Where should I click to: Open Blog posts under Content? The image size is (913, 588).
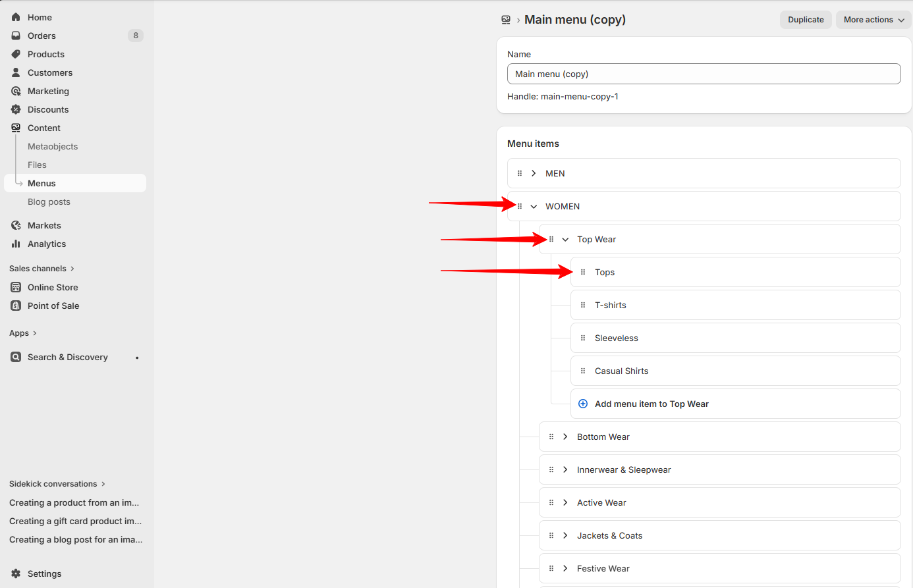pos(49,201)
